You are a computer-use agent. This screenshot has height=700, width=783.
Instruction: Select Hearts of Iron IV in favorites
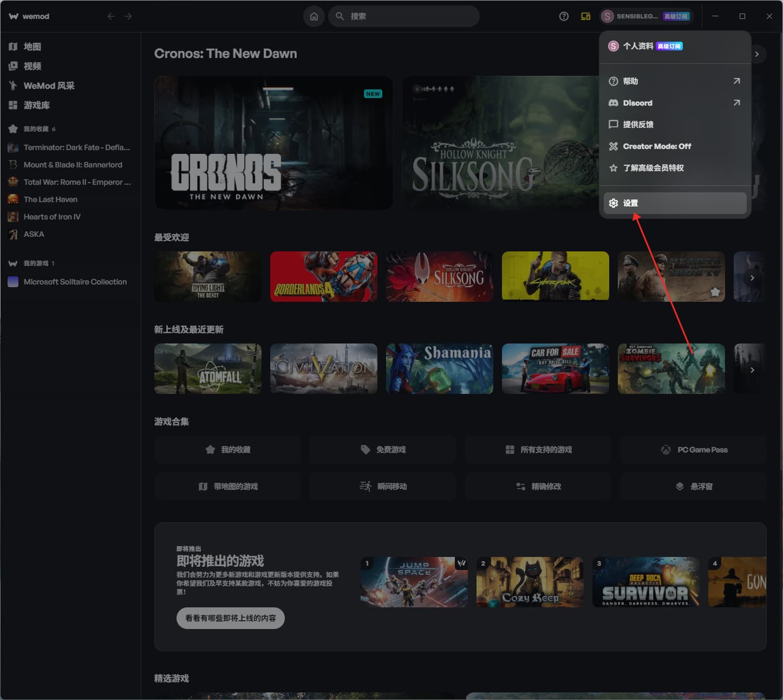pos(52,217)
